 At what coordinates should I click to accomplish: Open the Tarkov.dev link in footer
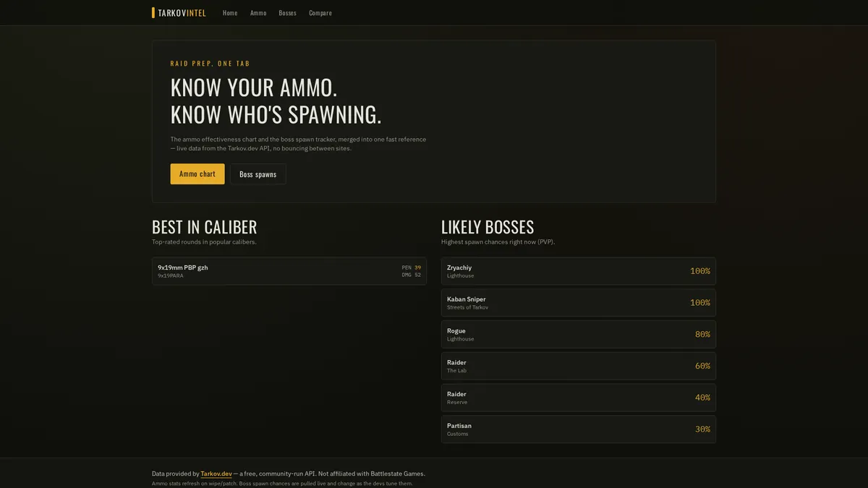coord(216,474)
